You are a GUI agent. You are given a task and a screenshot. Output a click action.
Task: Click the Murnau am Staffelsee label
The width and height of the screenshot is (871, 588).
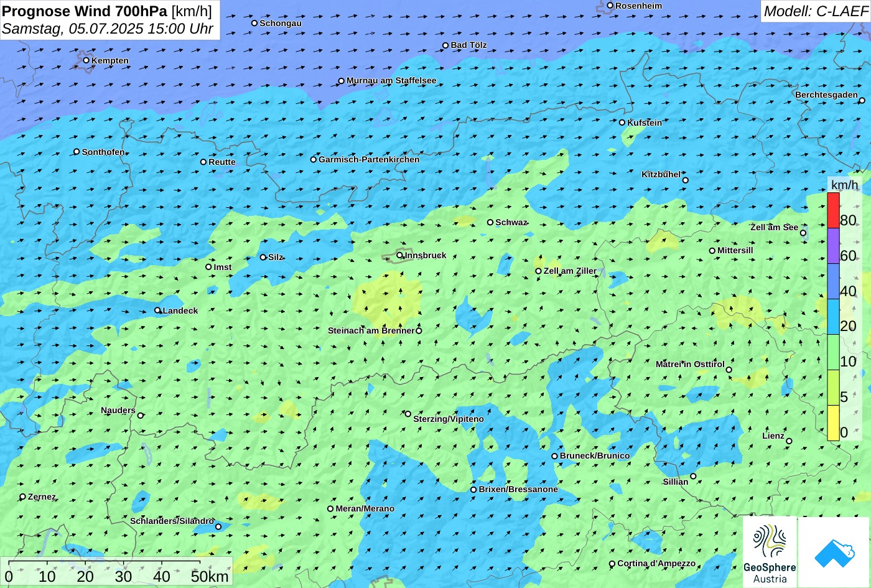(391, 81)
